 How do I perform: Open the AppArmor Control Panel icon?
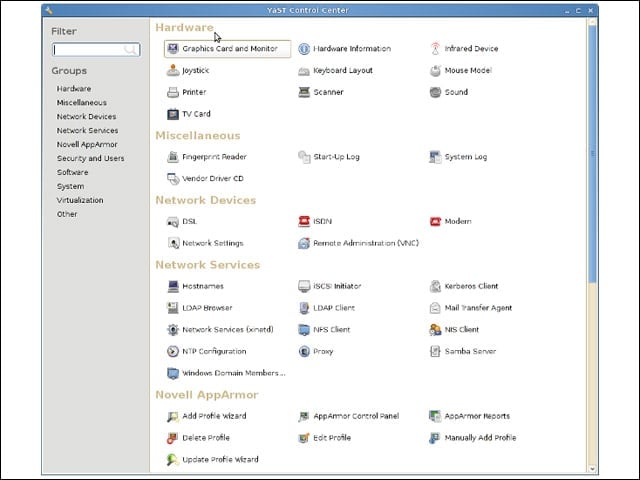click(304, 416)
